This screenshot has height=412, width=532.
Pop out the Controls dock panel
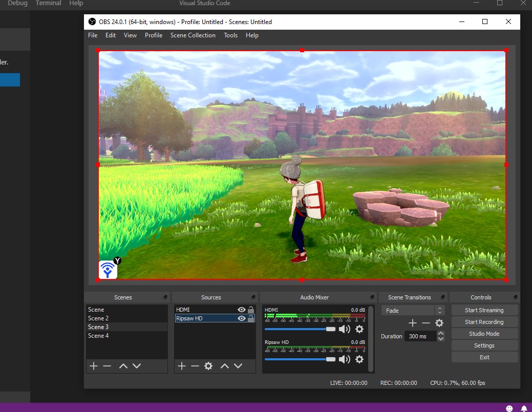click(516, 297)
